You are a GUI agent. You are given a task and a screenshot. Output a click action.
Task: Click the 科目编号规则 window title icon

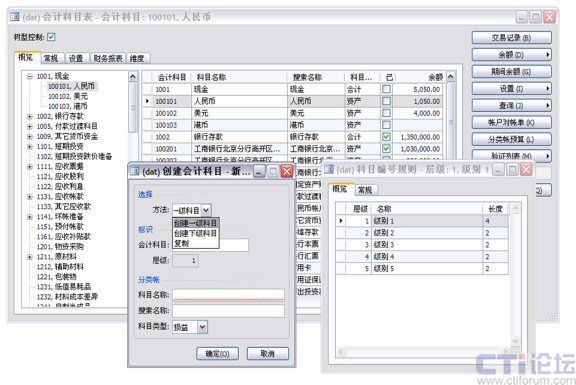pyautogui.click(x=329, y=169)
